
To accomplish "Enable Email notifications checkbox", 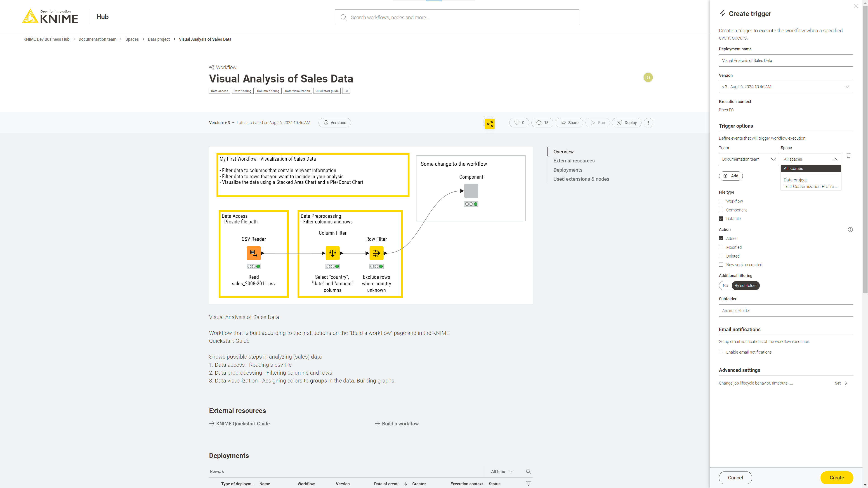I will click(721, 352).
